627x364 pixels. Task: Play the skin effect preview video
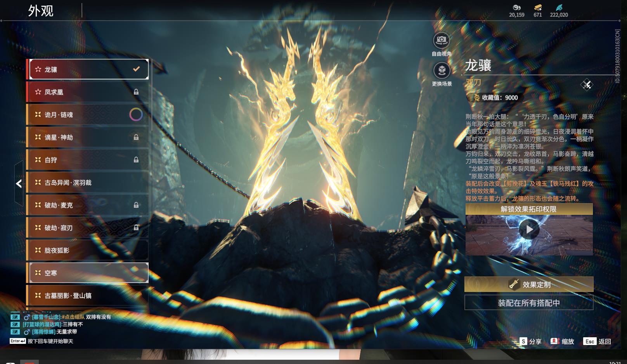tap(529, 229)
